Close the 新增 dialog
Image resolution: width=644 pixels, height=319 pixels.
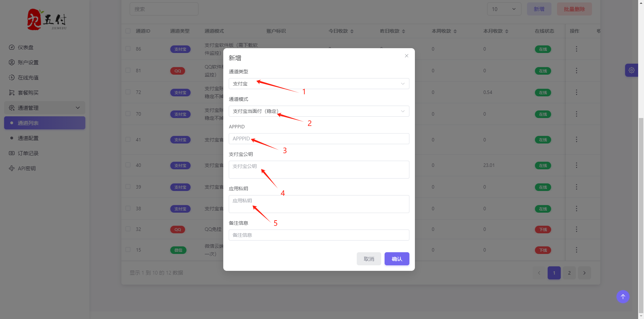pos(407,56)
